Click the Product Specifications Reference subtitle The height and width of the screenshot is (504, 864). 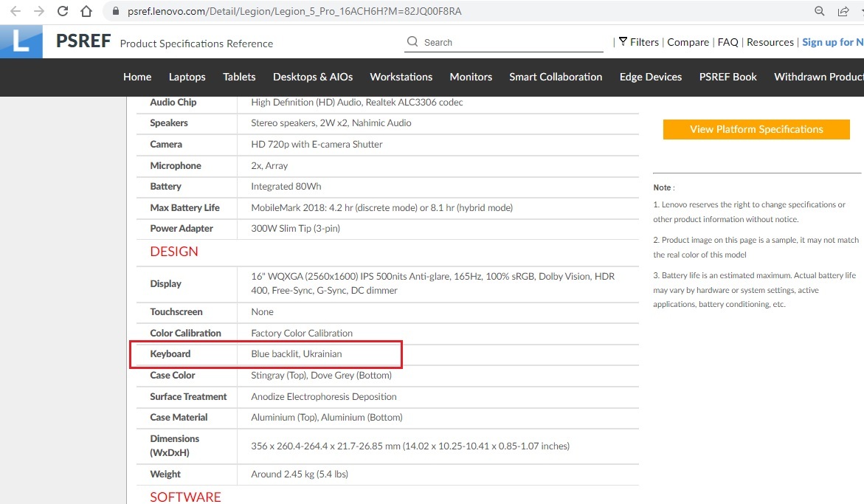[196, 44]
